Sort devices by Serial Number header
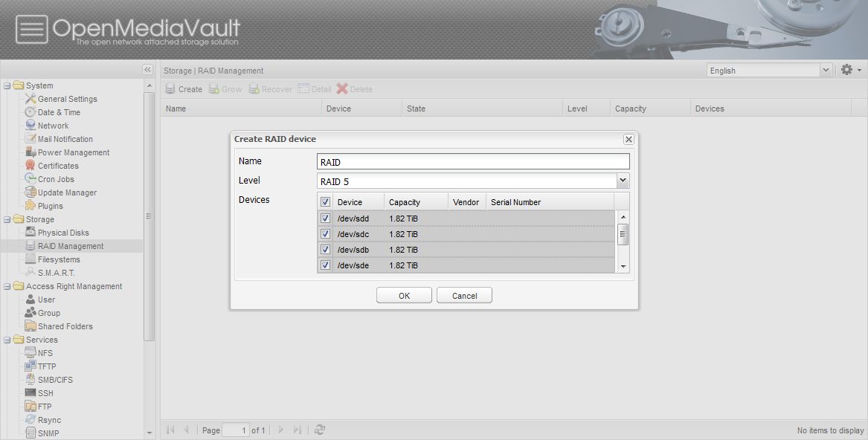This screenshot has width=868, height=440. point(550,202)
